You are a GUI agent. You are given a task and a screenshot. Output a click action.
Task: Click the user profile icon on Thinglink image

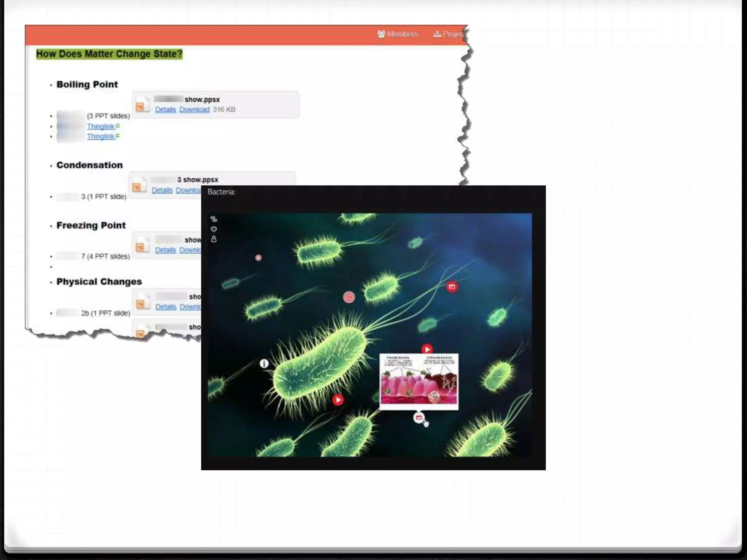pyautogui.click(x=214, y=239)
